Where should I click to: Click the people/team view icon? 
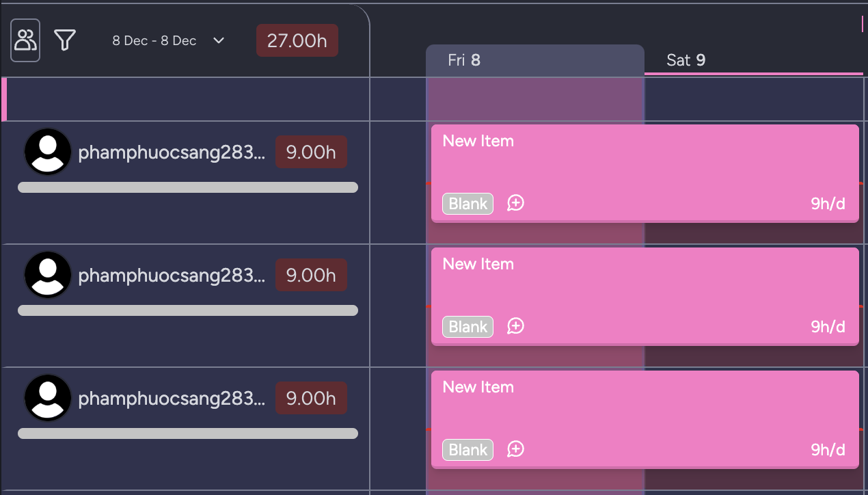tap(25, 40)
